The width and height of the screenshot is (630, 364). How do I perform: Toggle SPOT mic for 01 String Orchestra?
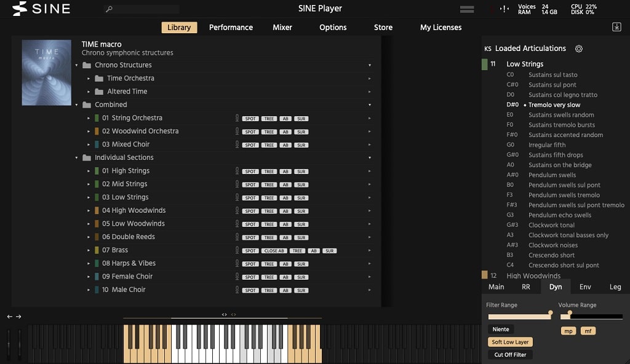tap(250, 119)
